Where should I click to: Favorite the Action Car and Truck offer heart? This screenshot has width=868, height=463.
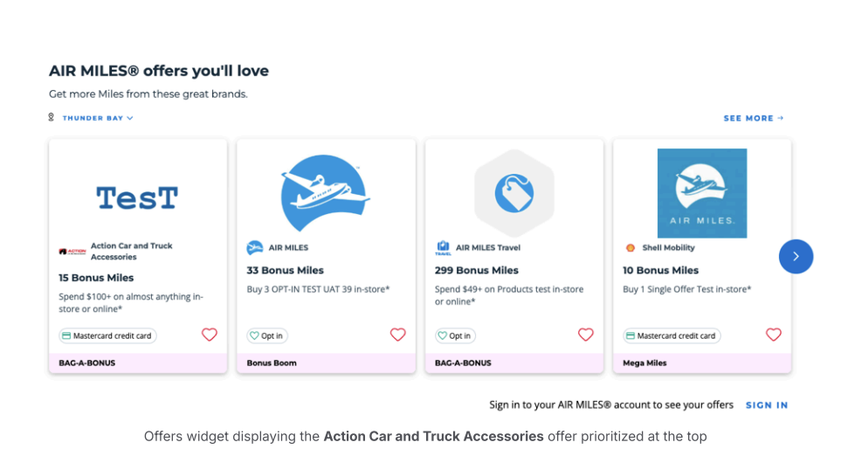coord(210,335)
